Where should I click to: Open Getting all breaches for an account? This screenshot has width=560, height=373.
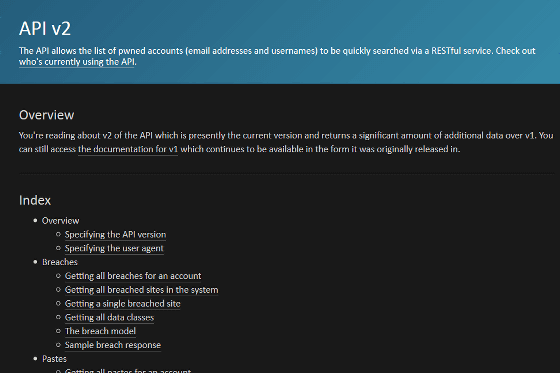click(133, 276)
